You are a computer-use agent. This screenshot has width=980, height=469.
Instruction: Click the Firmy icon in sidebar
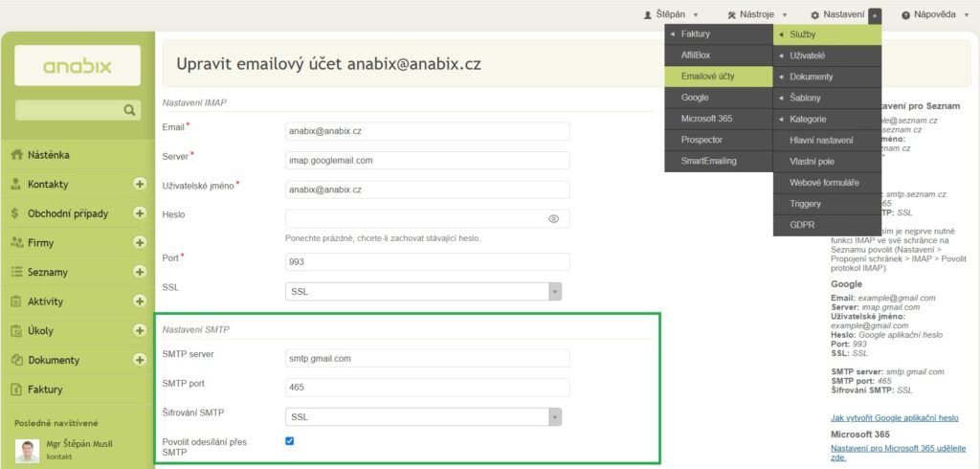pos(17,242)
